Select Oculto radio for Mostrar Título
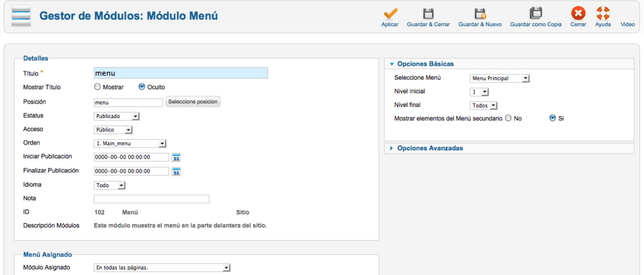Viewport: 644px width, 275px height. tap(142, 87)
